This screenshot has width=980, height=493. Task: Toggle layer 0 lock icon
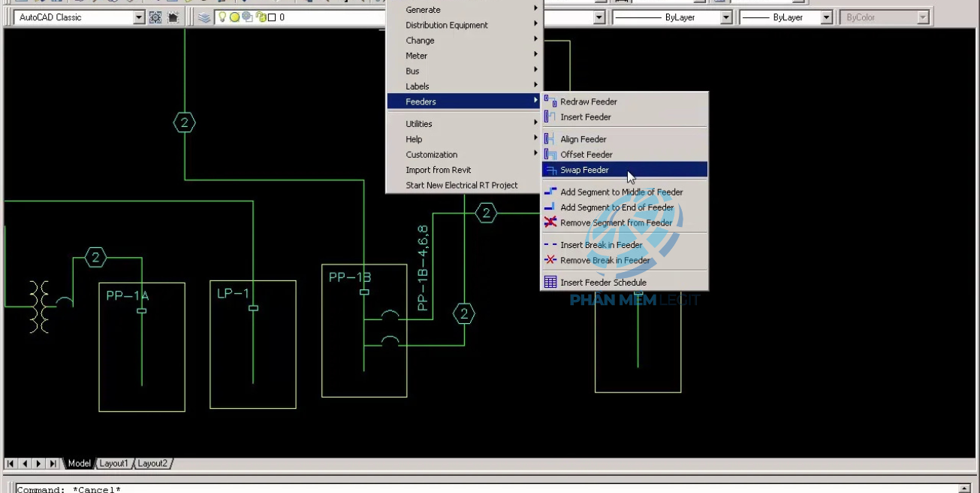click(261, 17)
